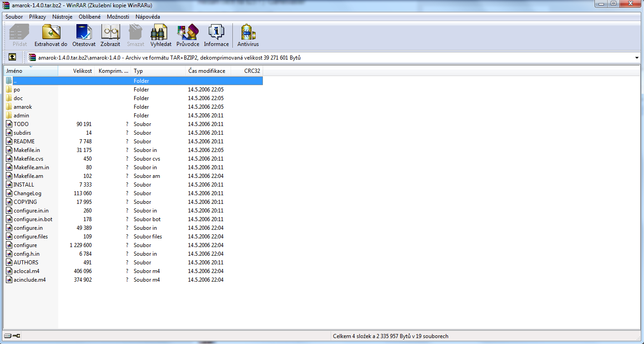
Task: Click the file icon of configure.in.bot
Action: coord(9,219)
